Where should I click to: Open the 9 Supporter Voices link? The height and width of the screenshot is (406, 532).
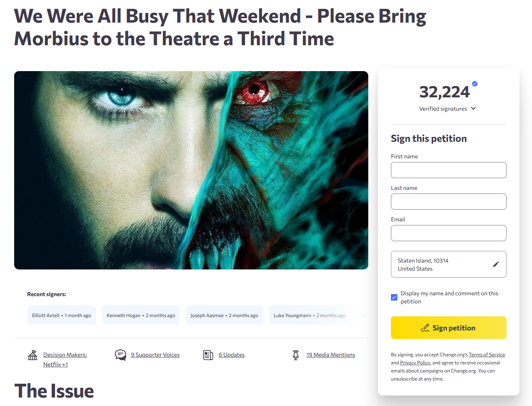(x=155, y=355)
